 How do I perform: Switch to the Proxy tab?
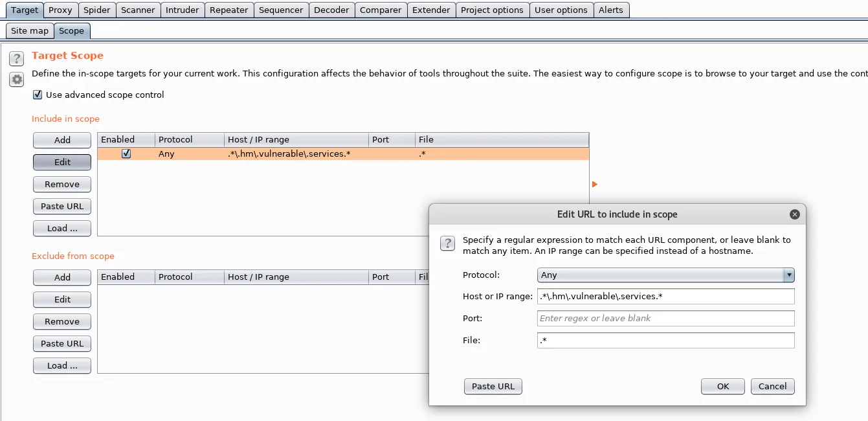coord(61,10)
